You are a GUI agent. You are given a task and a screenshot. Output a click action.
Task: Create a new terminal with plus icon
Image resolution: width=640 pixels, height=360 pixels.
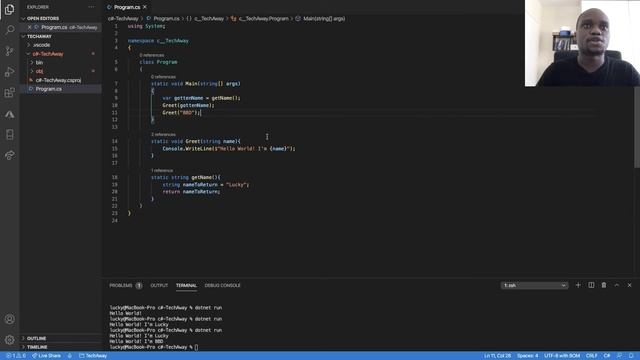pos(578,285)
